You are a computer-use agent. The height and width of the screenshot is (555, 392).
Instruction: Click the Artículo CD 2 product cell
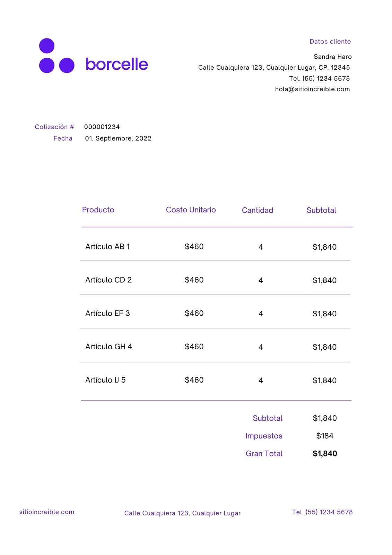(108, 280)
